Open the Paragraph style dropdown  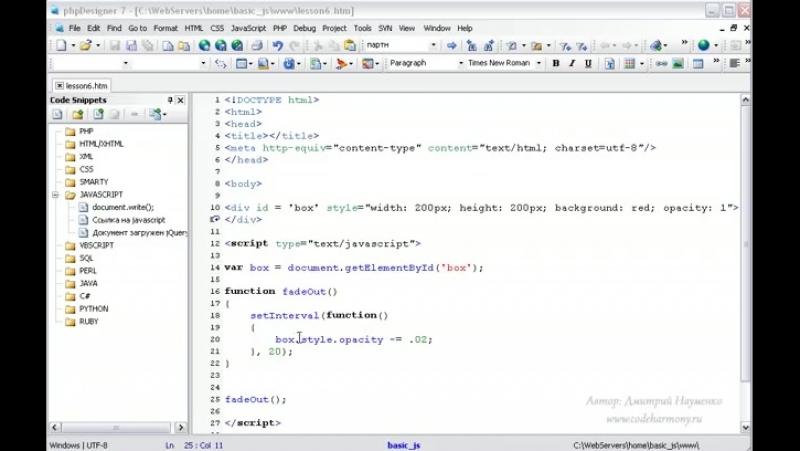coord(461,63)
